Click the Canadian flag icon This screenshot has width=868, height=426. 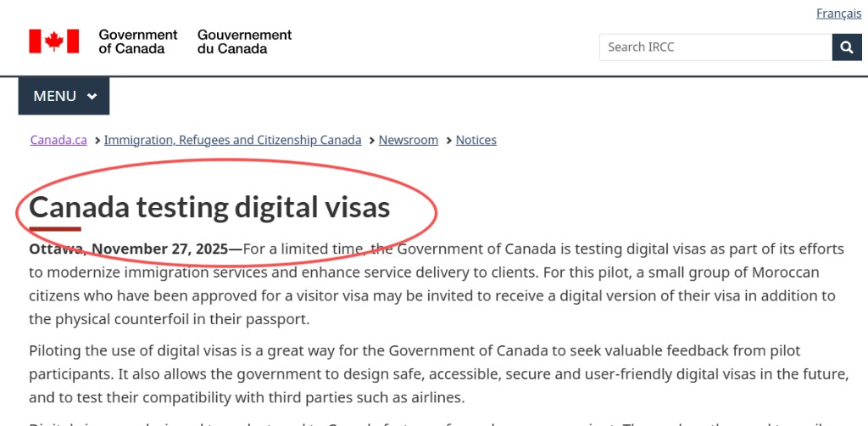pos(53,41)
